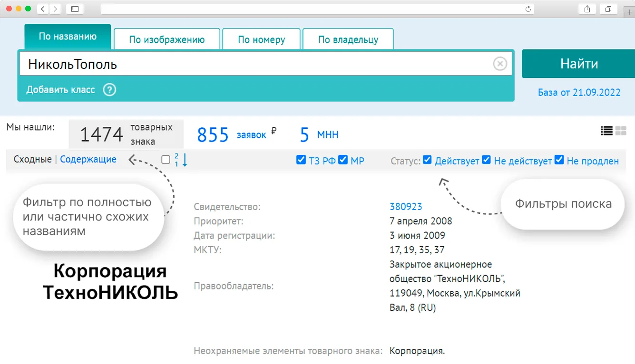Open the help question mark icon

pyautogui.click(x=109, y=89)
